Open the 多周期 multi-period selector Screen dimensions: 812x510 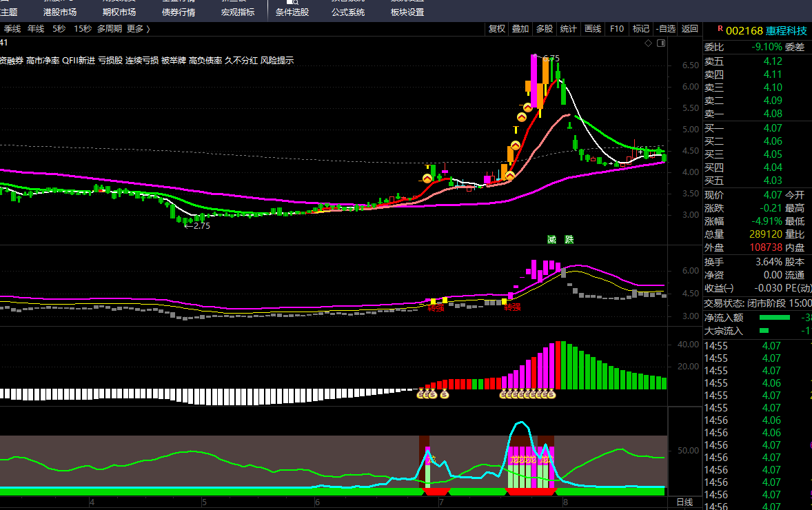(109, 29)
